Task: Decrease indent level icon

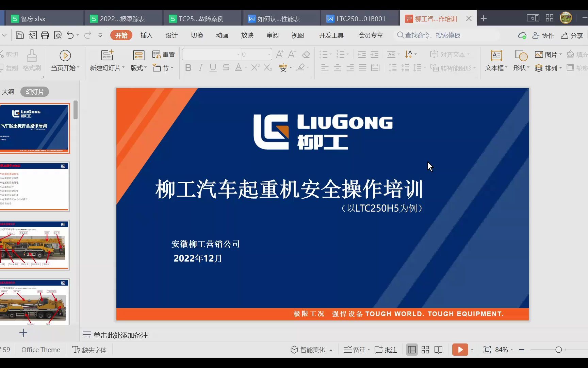Action: [x=362, y=54]
